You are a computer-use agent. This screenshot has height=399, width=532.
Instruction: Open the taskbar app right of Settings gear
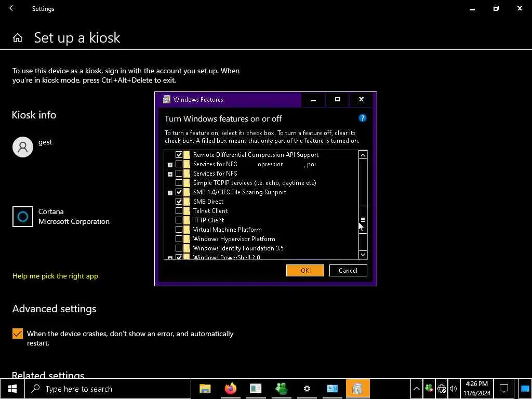332,389
